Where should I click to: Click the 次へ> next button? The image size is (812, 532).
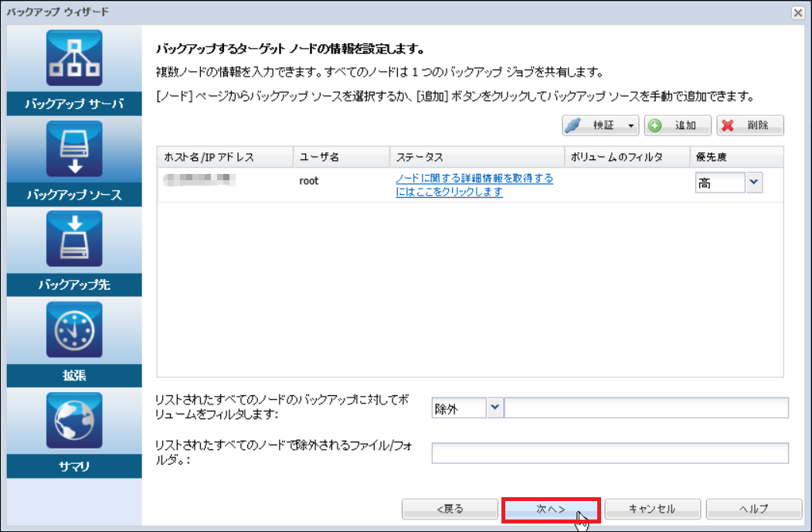pos(551,509)
